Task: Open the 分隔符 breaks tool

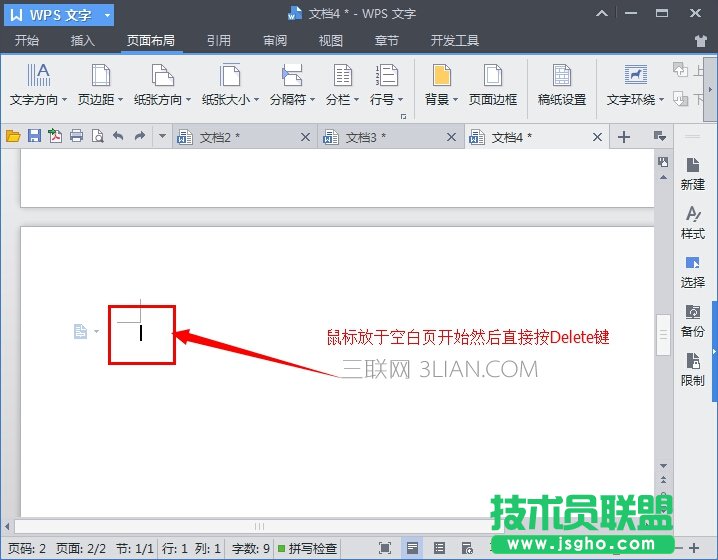Action: point(292,85)
